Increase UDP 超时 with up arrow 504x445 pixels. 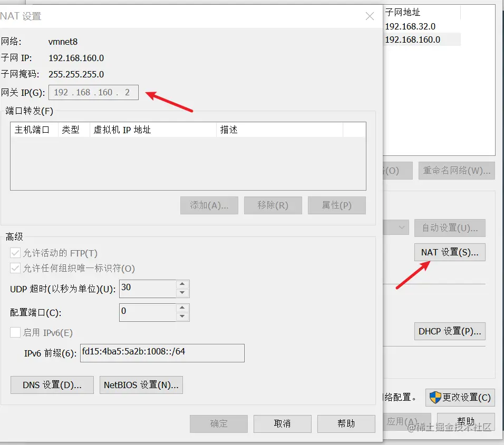(x=182, y=284)
